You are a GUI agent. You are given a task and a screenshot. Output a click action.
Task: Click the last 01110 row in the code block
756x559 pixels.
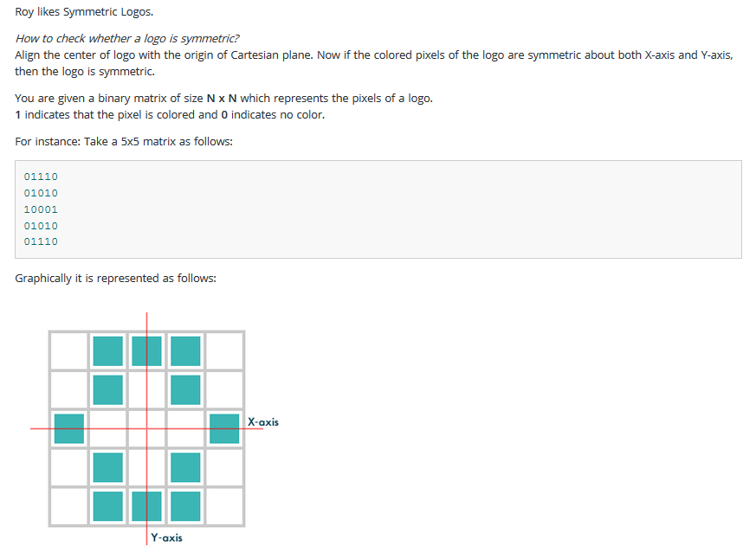(x=41, y=242)
